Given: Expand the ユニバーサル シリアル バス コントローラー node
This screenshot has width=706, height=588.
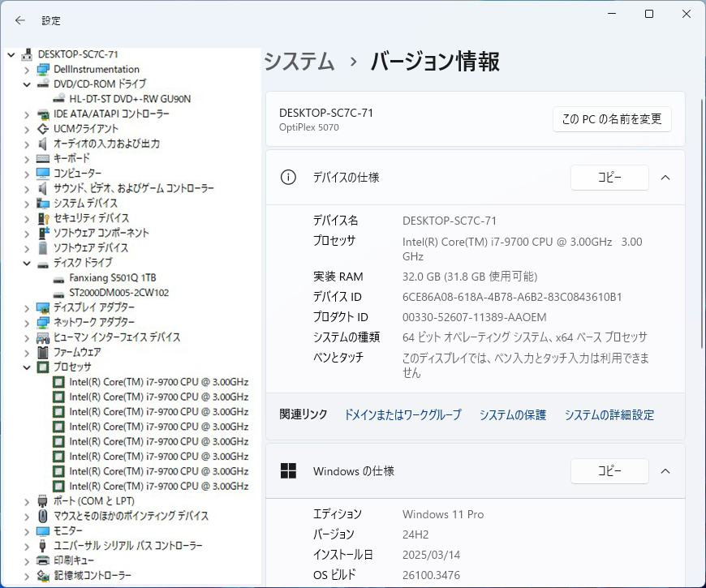Looking at the screenshot, I should pyautogui.click(x=27, y=546).
